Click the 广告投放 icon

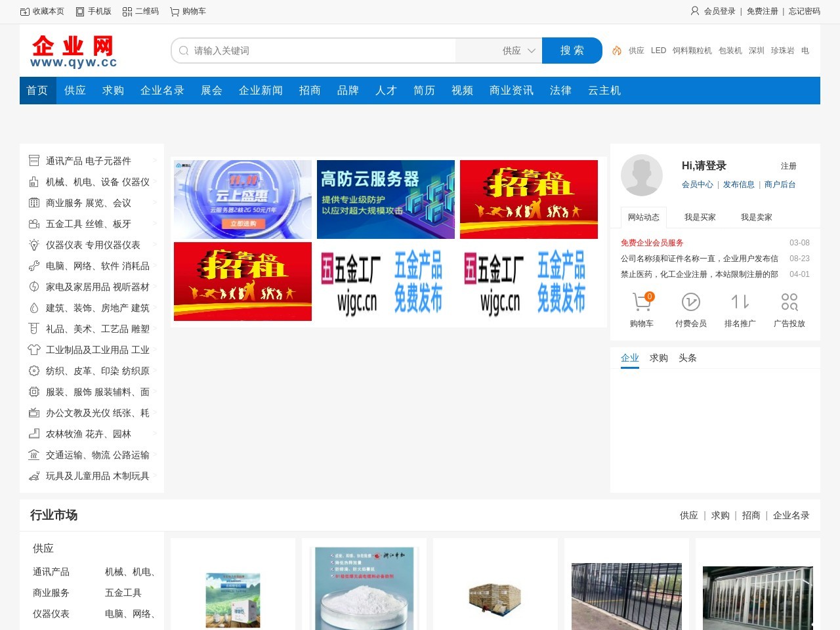(x=789, y=302)
